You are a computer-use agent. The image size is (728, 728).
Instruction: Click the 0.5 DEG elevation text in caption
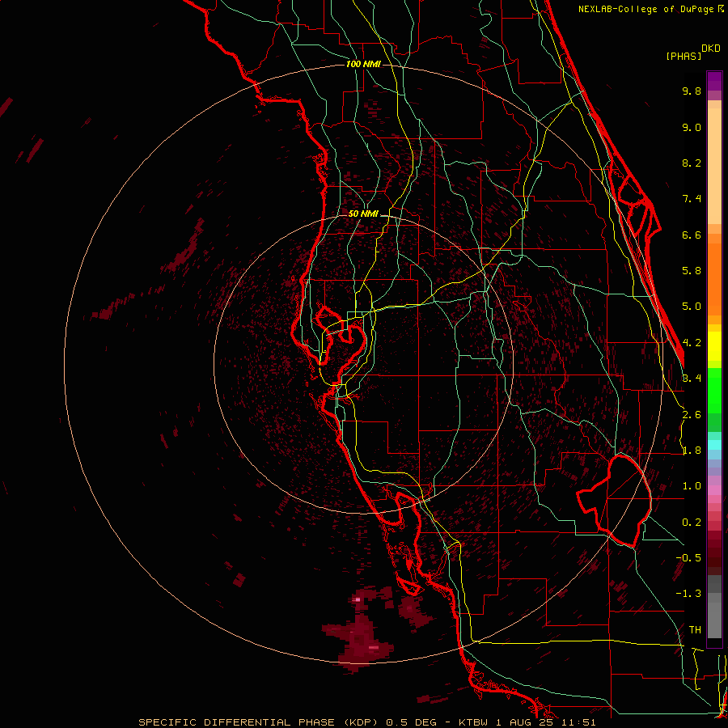(x=412, y=722)
